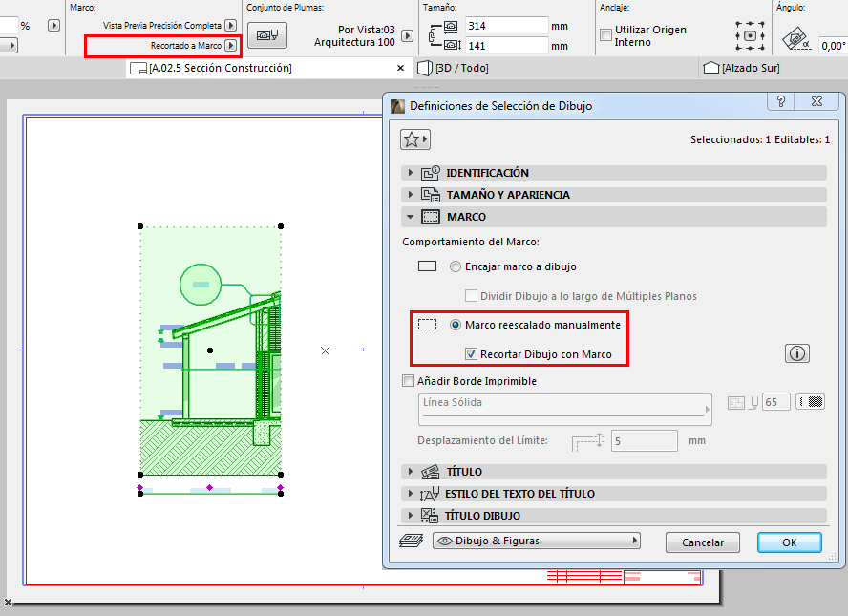The height and width of the screenshot is (616, 848).
Task: Click the Desplazamiento del Límite field showing 5
Action: (644, 441)
